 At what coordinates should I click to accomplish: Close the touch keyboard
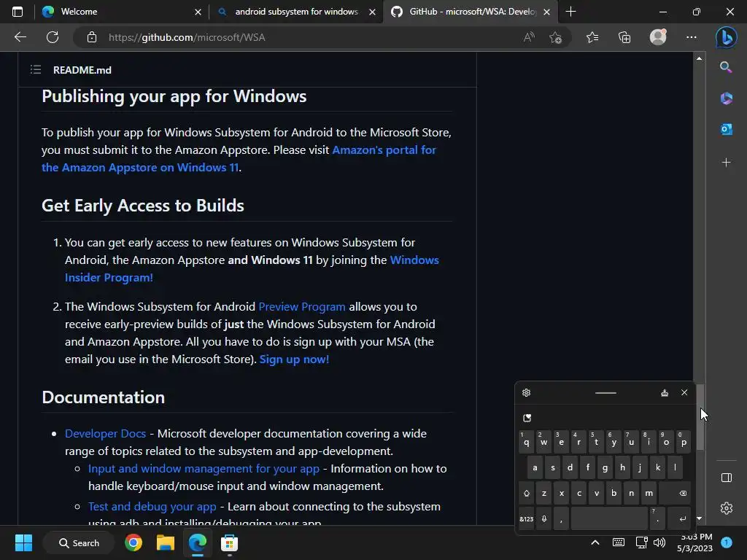pyautogui.click(x=684, y=392)
